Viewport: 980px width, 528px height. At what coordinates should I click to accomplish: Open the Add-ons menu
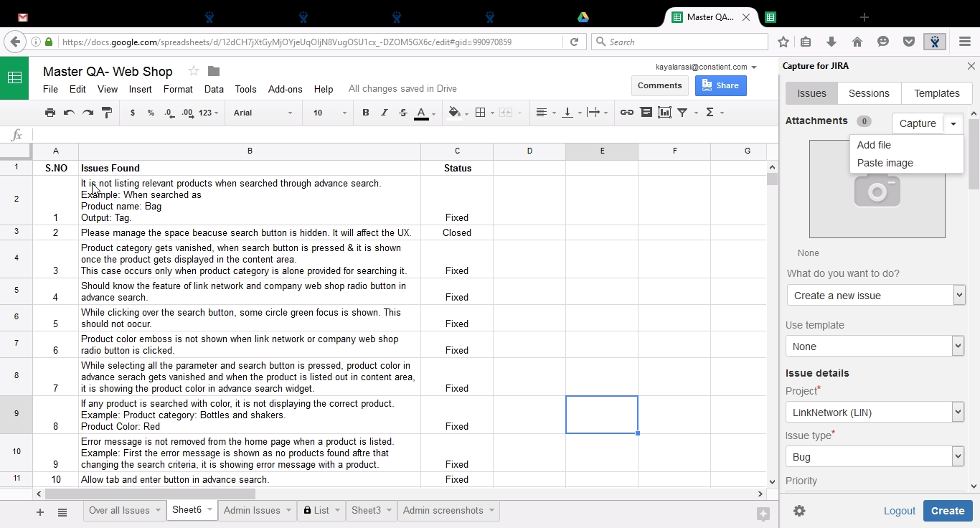pos(286,89)
